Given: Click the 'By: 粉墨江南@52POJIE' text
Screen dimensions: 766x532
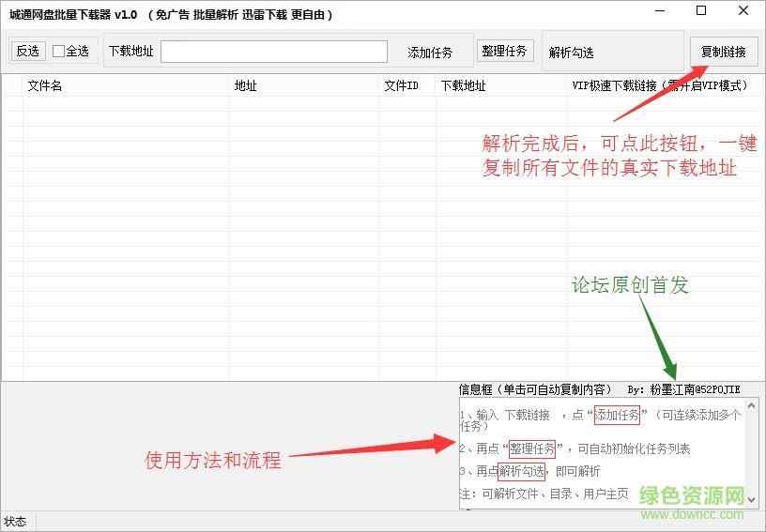Looking at the screenshot, I should 684,389.
